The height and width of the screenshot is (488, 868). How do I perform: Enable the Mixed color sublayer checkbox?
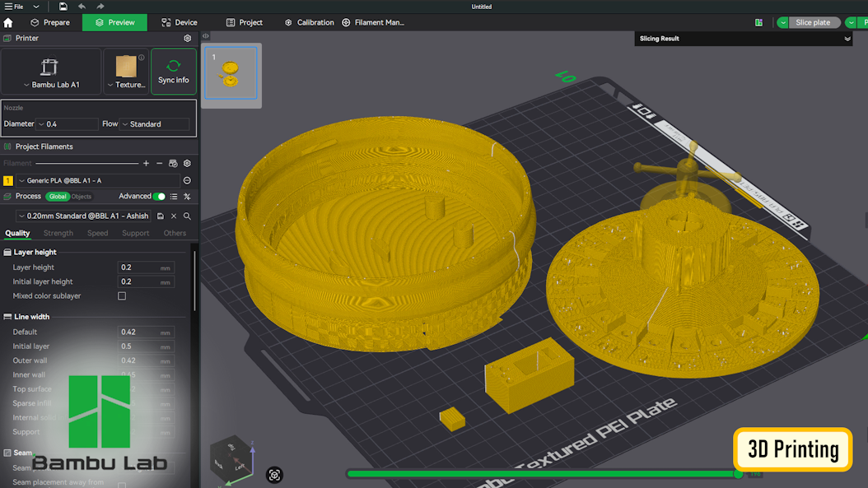click(122, 296)
